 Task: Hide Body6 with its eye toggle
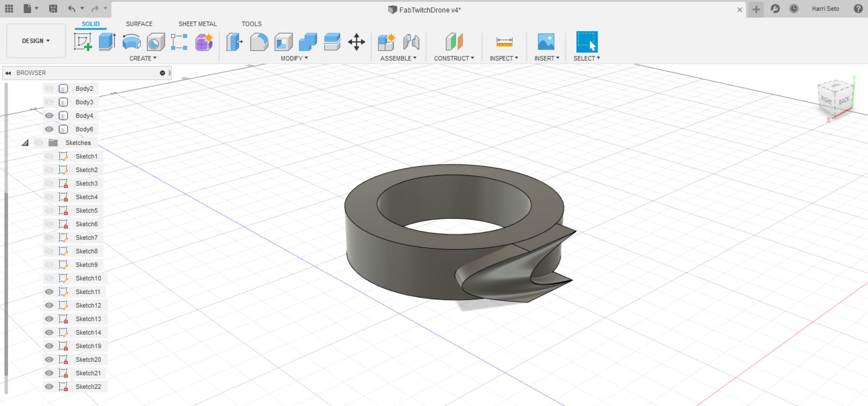point(49,129)
